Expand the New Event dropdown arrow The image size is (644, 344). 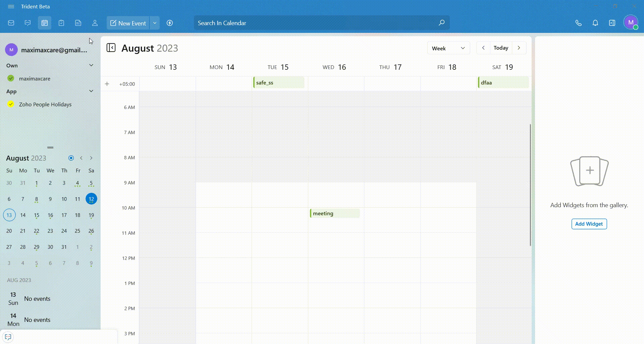155,23
